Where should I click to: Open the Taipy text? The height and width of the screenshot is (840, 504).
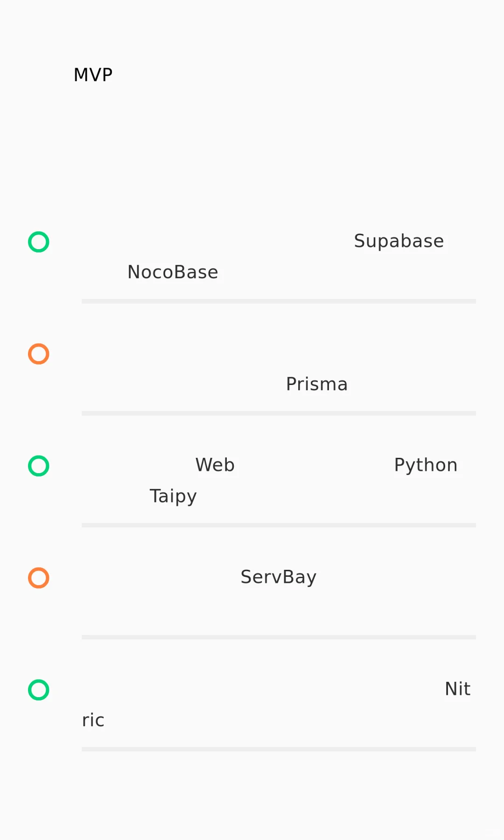(x=173, y=496)
